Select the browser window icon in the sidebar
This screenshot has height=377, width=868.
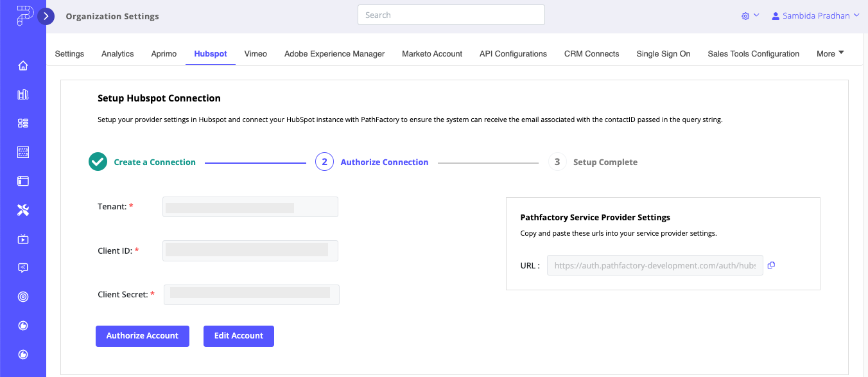point(23,180)
